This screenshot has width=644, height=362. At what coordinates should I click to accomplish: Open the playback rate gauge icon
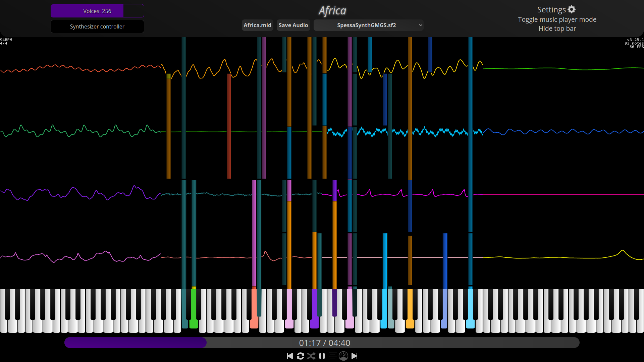click(x=343, y=356)
